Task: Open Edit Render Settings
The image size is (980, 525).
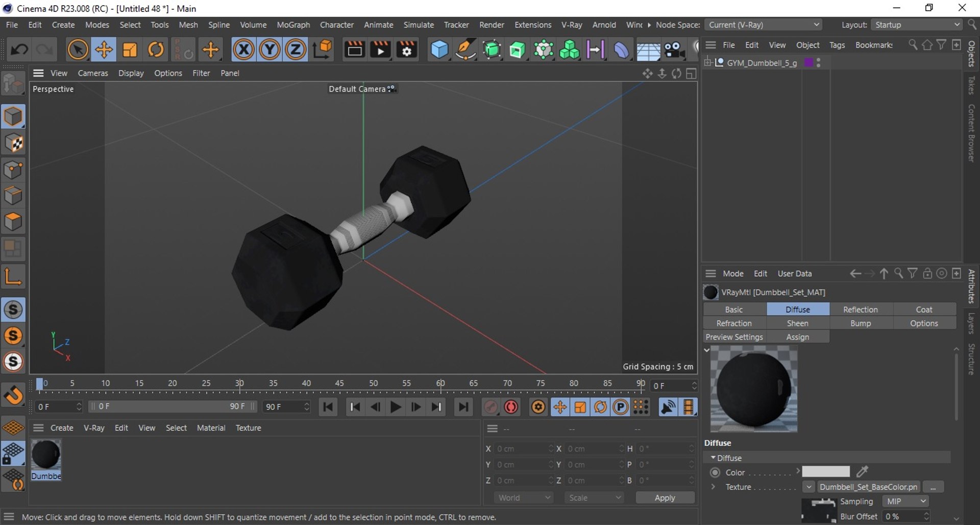Action: 407,50
